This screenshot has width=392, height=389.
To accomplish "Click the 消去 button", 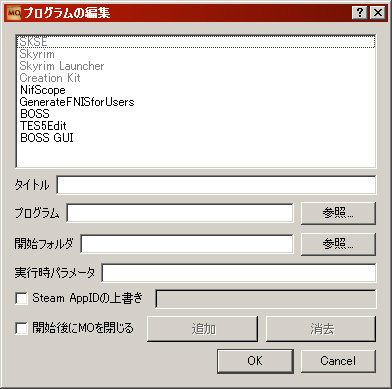I will [321, 329].
